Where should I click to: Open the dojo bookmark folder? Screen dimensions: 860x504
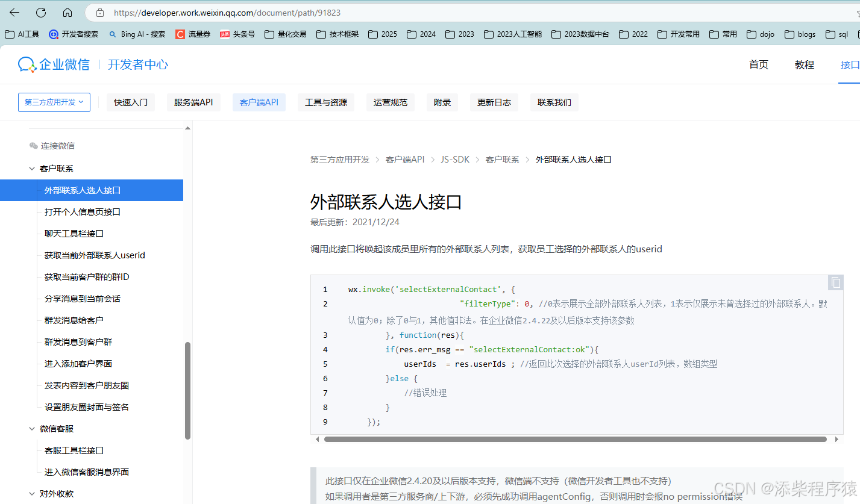coord(761,34)
